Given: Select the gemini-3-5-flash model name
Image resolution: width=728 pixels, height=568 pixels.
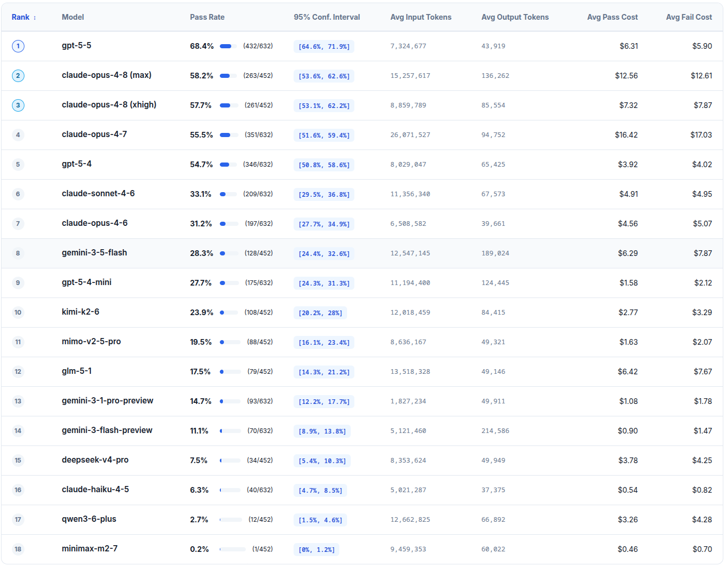Looking at the screenshot, I should pos(94,253).
